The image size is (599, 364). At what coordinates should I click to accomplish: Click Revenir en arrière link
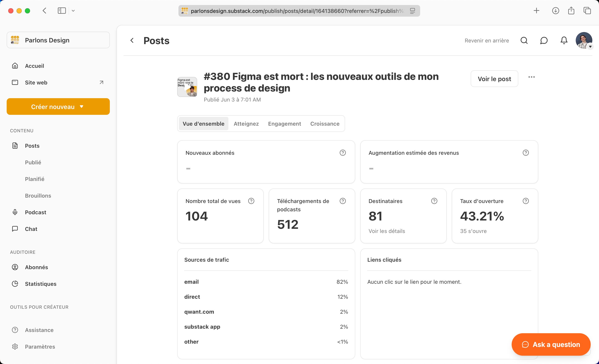487,40
